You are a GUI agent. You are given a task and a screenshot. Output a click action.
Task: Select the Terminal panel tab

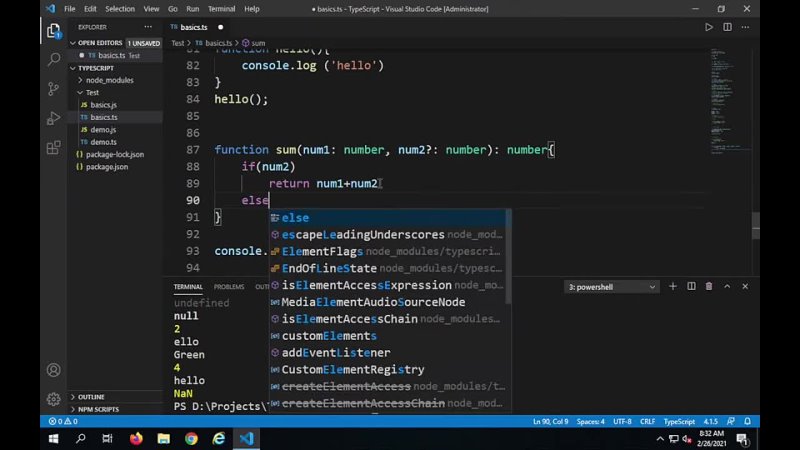[x=188, y=287]
